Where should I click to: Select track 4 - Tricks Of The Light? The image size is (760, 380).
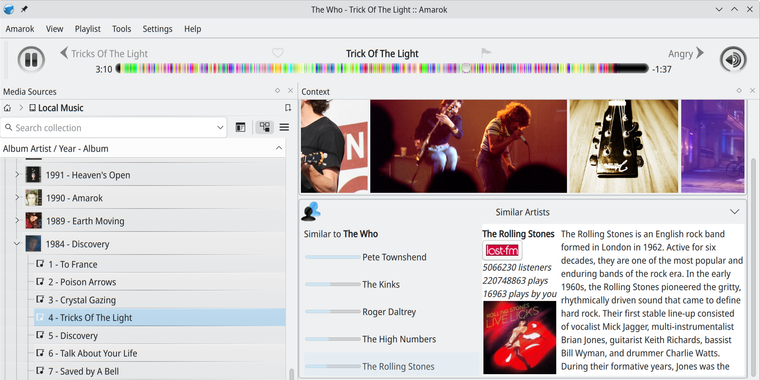point(159,318)
